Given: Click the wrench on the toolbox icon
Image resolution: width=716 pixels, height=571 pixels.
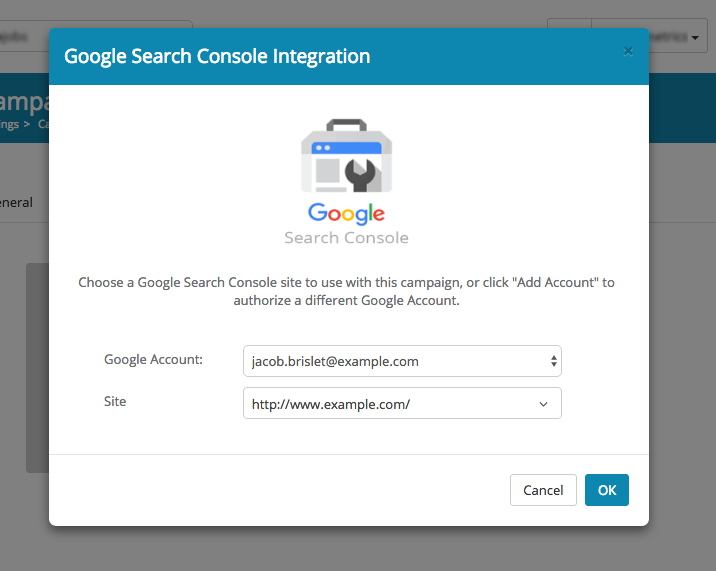Looking at the screenshot, I should [361, 172].
